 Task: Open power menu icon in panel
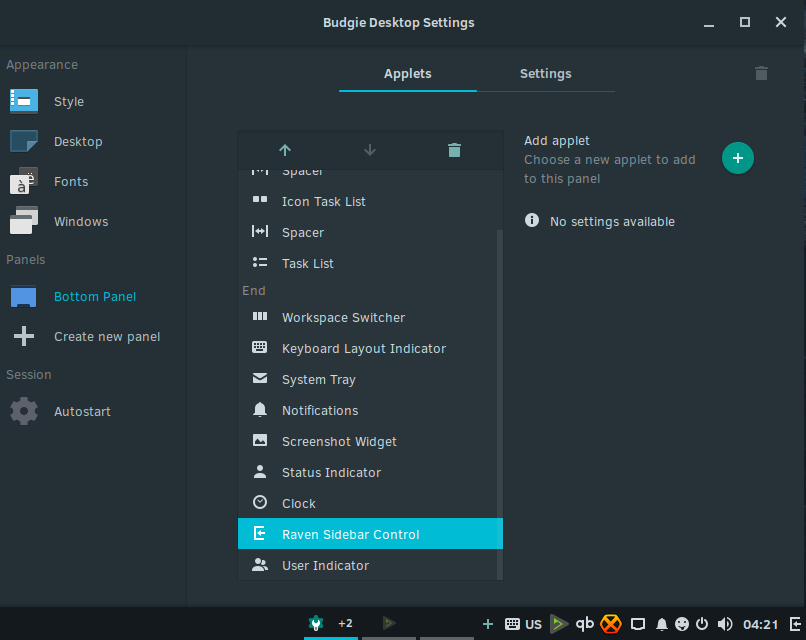pos(702,624)
